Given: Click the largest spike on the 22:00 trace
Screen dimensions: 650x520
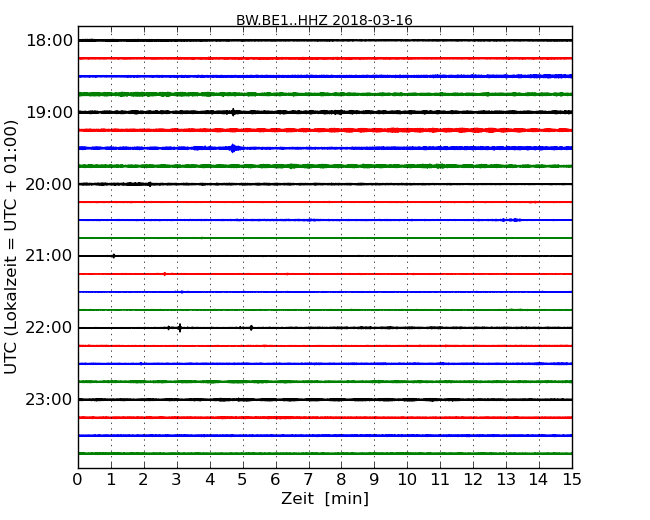Looking at the screenshot, I should 179,328.
